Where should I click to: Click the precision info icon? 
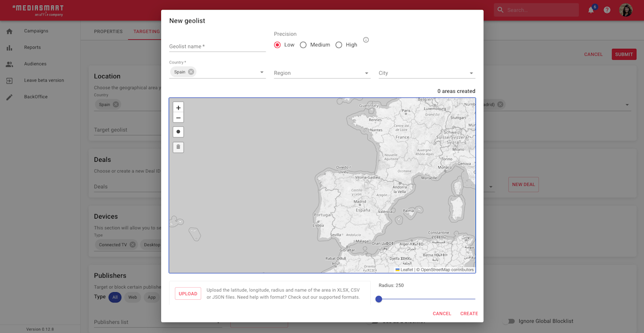(366, 40)
